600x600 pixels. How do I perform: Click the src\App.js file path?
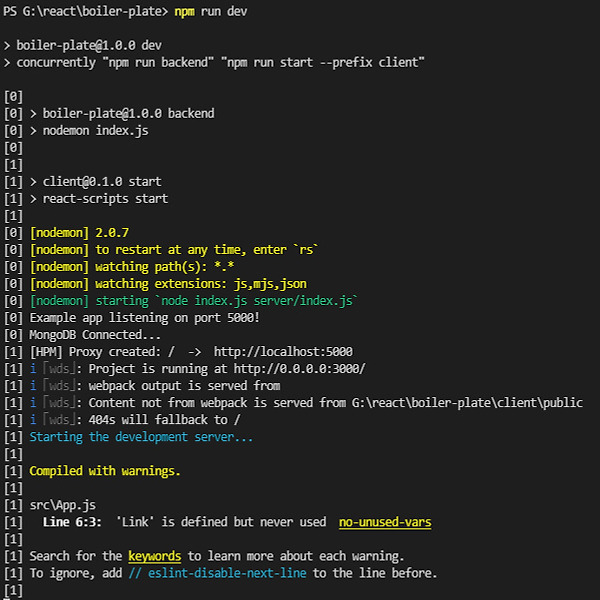point(63,505)
